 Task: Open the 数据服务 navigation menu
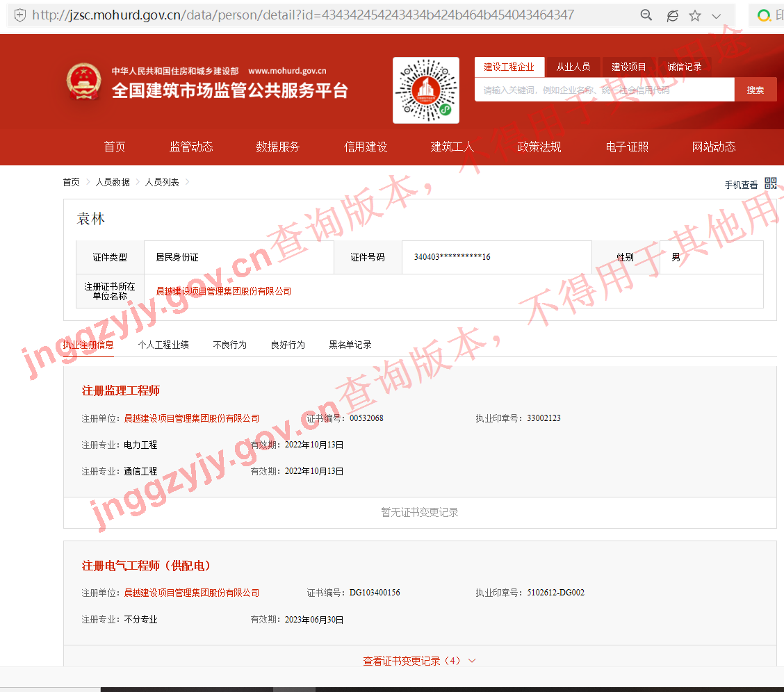click(x=278, y=147)
